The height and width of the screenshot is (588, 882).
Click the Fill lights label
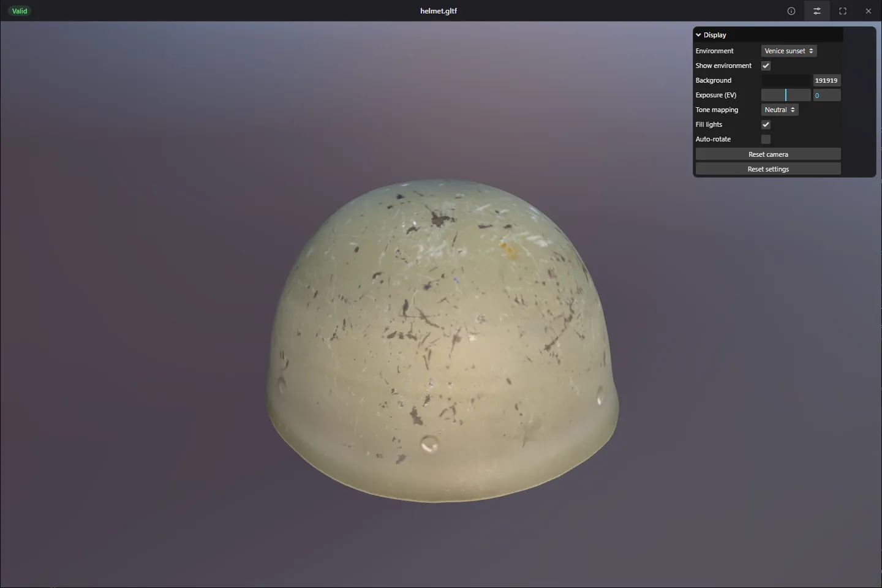coord(709,124)
